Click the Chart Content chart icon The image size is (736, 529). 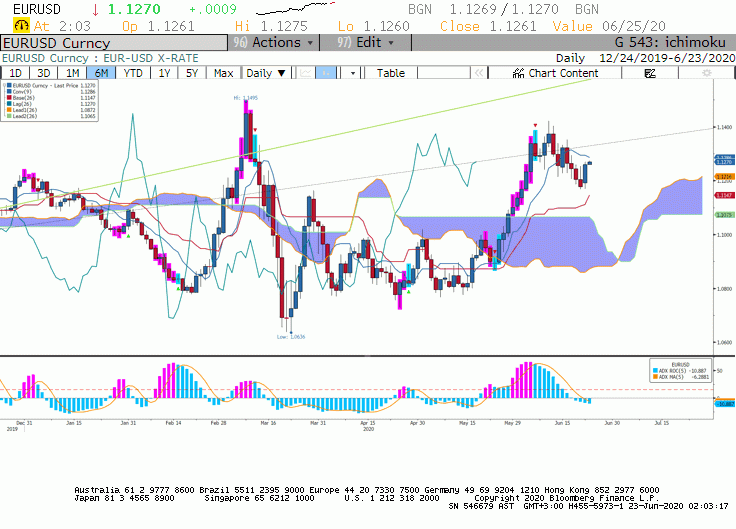518,73
